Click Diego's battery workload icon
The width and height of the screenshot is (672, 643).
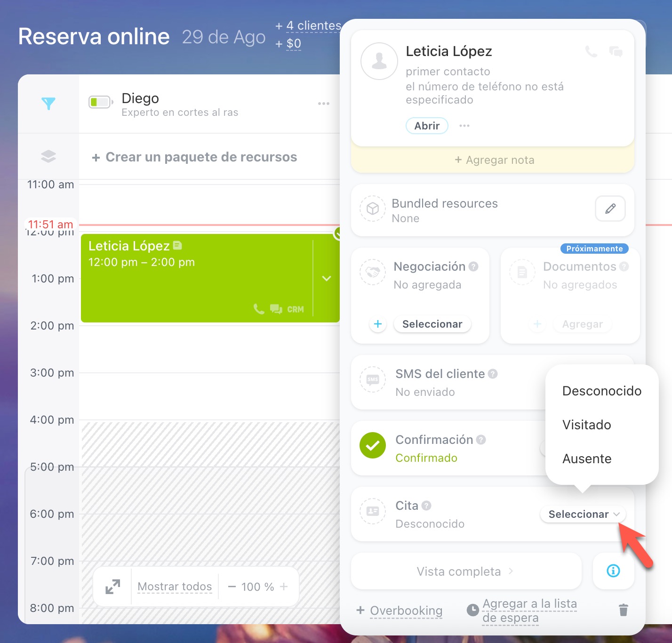(101, 102)
